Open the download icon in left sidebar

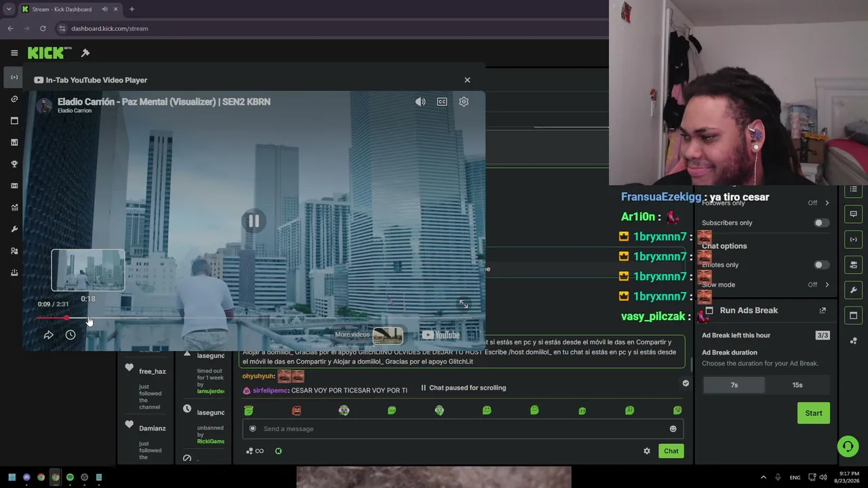[x=14, y=272]
